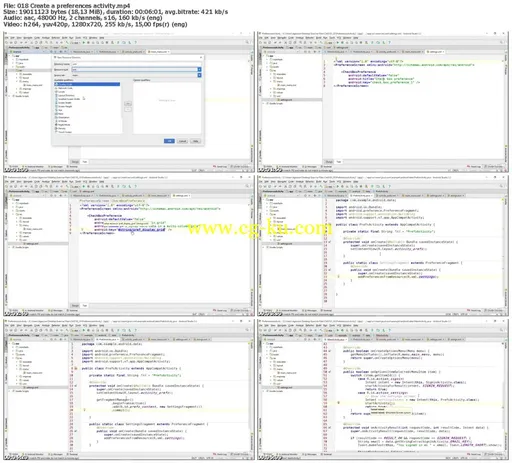Screen dimensions: 512x463
Task: Click the Search magnifier icon in the fourth thumbnail
Action: pyautogui.click(x=501, y=186)
